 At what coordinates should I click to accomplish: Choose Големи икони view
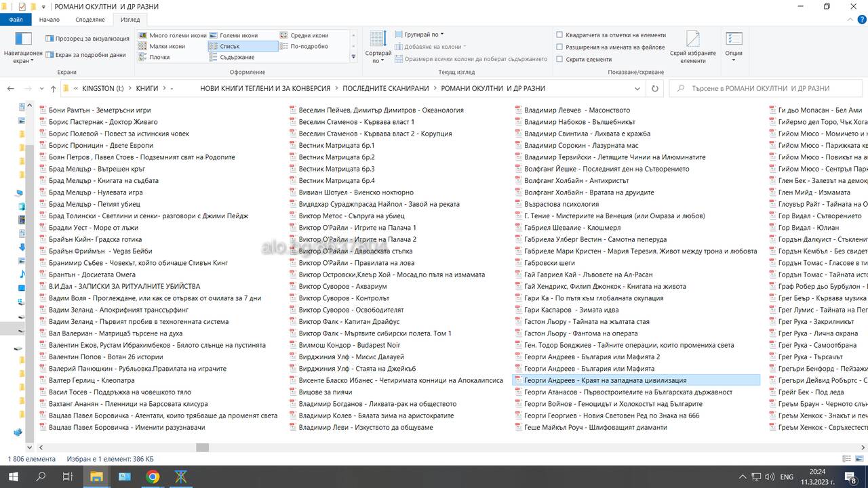click(234, 35)
